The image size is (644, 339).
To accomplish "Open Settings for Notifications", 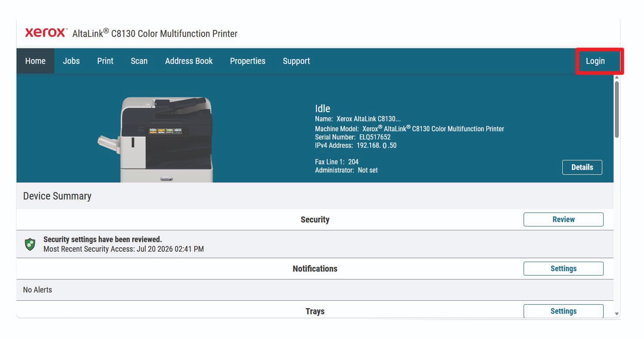I will pos(564,269).
